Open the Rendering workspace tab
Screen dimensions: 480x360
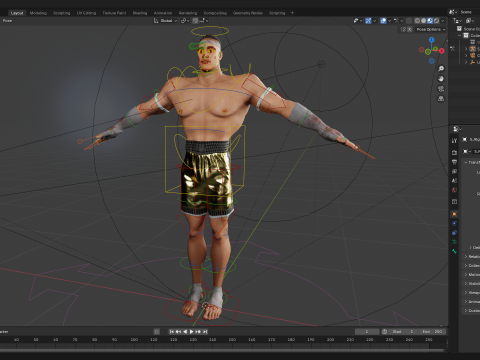[x=188, y=13]
